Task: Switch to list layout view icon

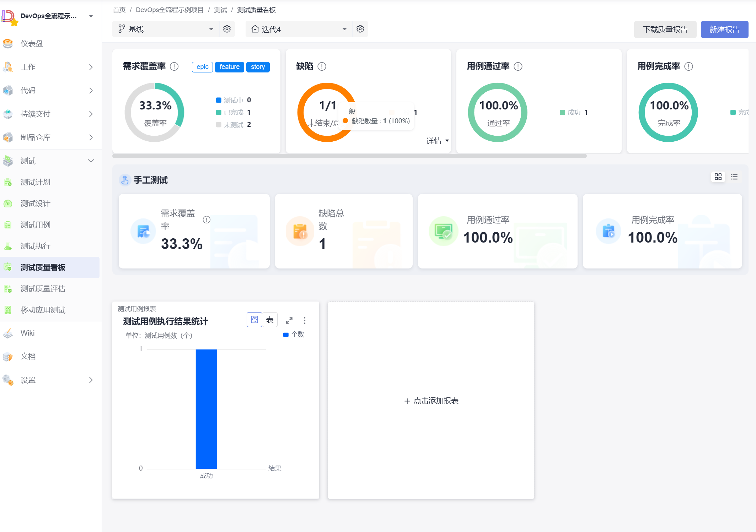Action: (x=734, y=177)
